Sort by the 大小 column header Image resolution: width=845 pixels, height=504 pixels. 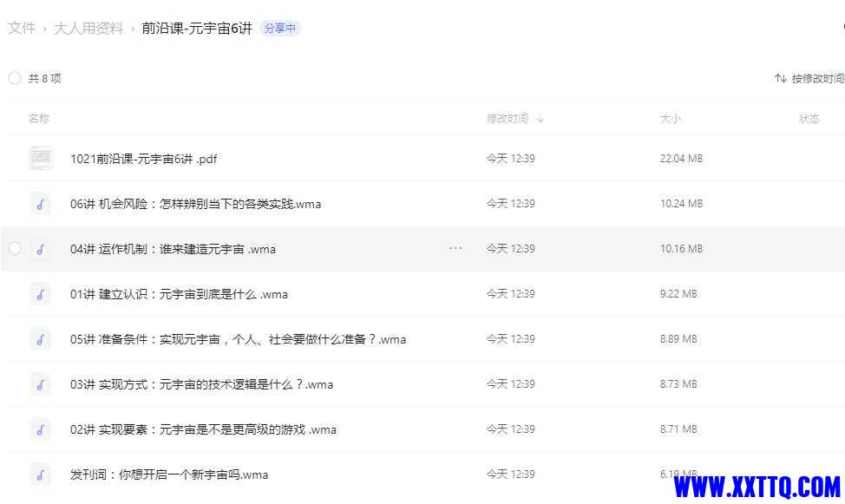coord(671,119)
